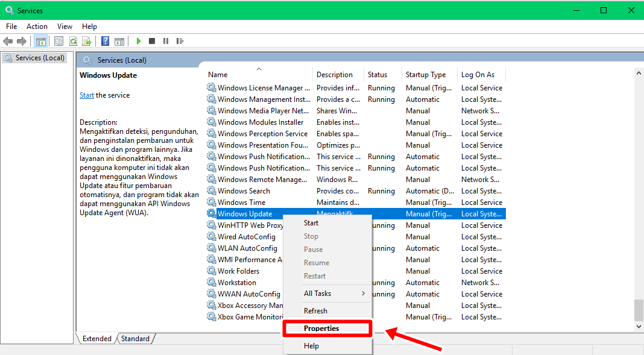This screenshot has width=644, height=355.
Task: Click gear icon of Wired AutoConfig row
Action: (x=211, y=236)
